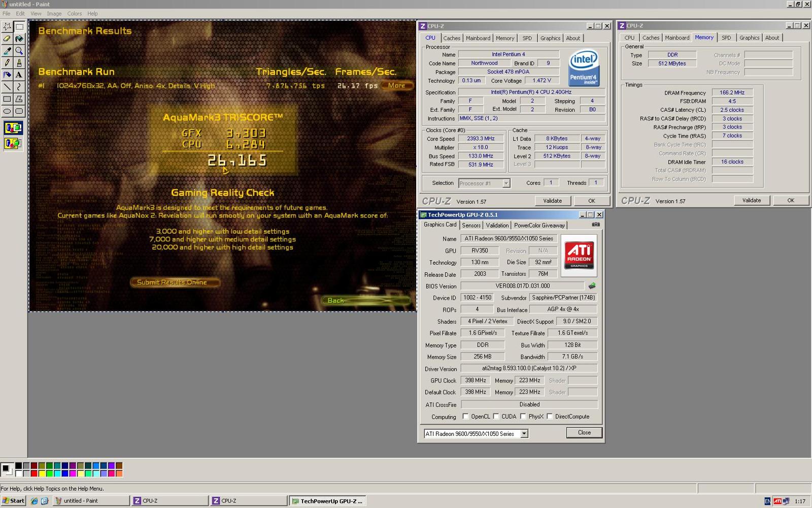Select the Text tool (letter A)
Image resolution: width=812 pixels, height=508 pixels.
click(19, 75)
